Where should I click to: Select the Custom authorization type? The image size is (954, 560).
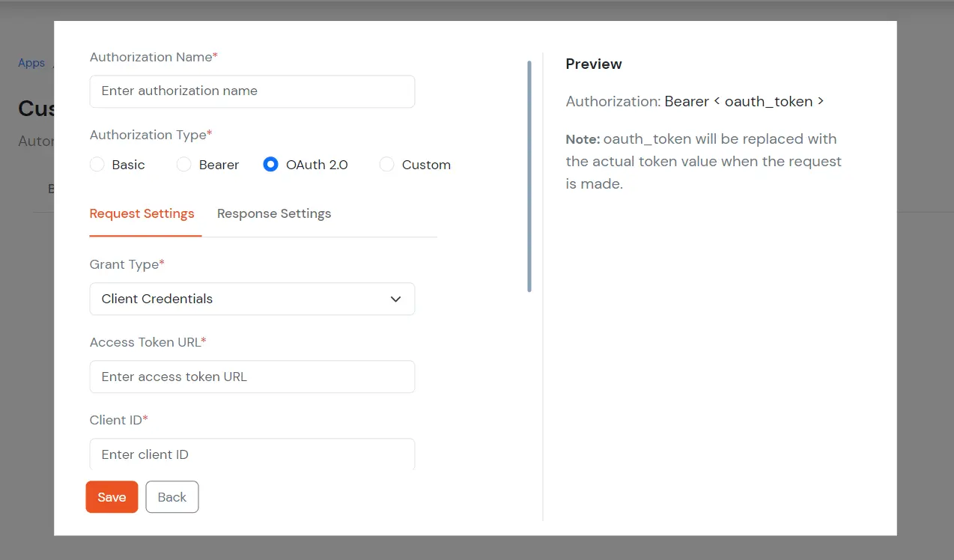[x=386, y=165]
